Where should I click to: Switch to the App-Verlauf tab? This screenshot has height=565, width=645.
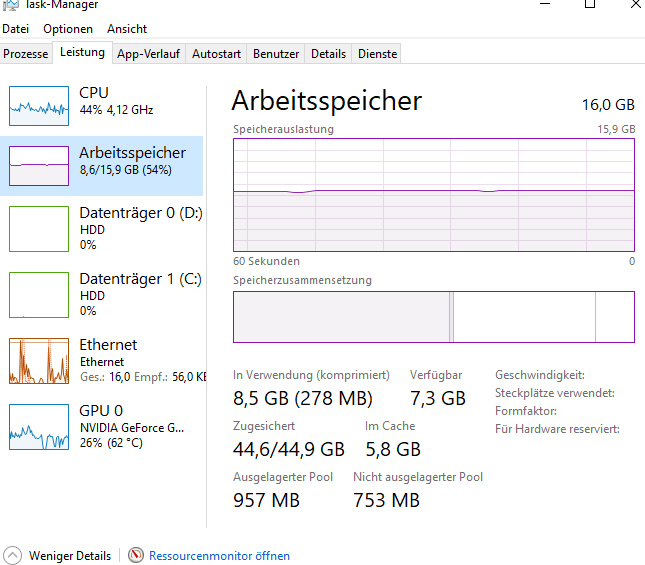[148, 54]
